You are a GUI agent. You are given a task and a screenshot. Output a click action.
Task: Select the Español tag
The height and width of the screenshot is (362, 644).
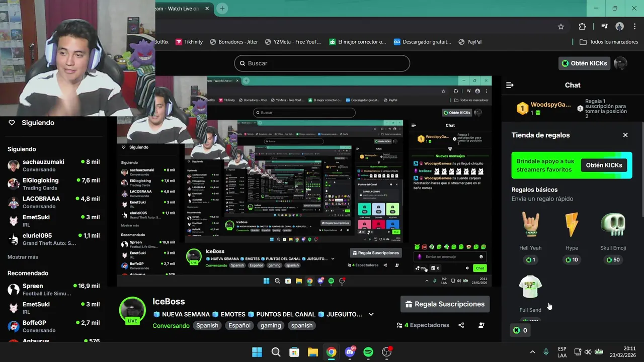239,325
